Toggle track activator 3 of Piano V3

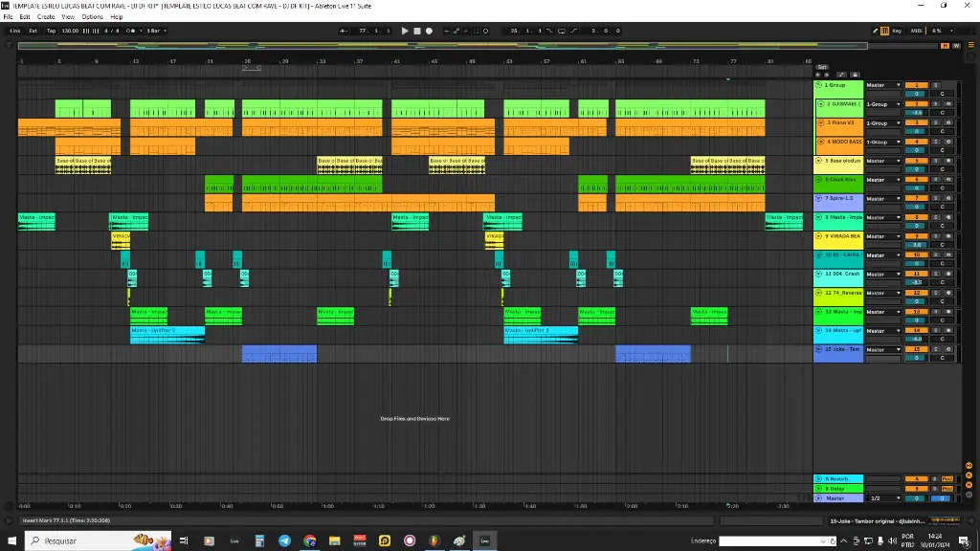pyautogui.click(x=917, y=123)
